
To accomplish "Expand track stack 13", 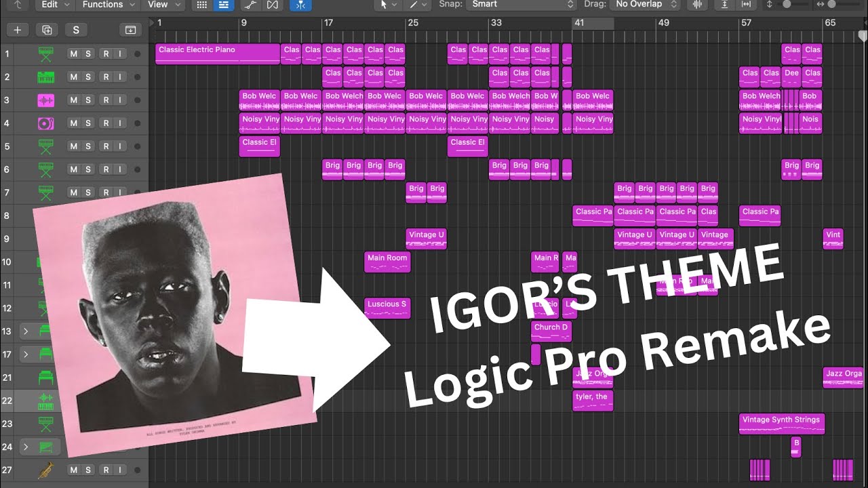I will (26, 331).
